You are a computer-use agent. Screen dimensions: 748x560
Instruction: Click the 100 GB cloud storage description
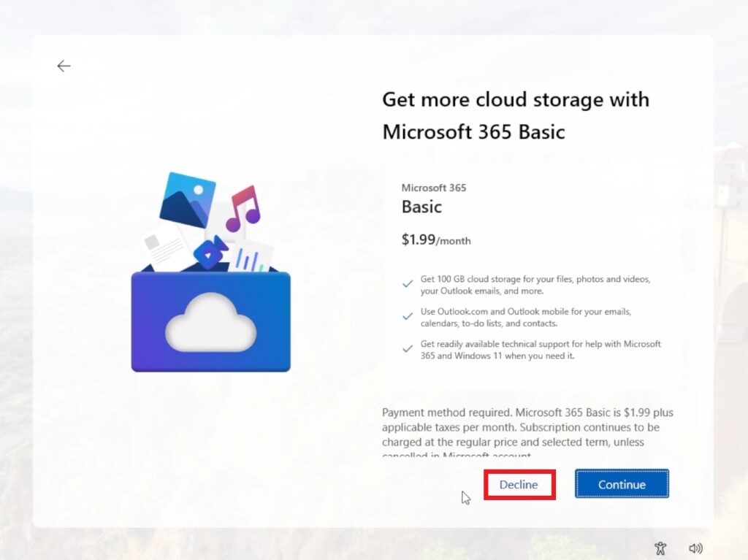tap(535, 285)
